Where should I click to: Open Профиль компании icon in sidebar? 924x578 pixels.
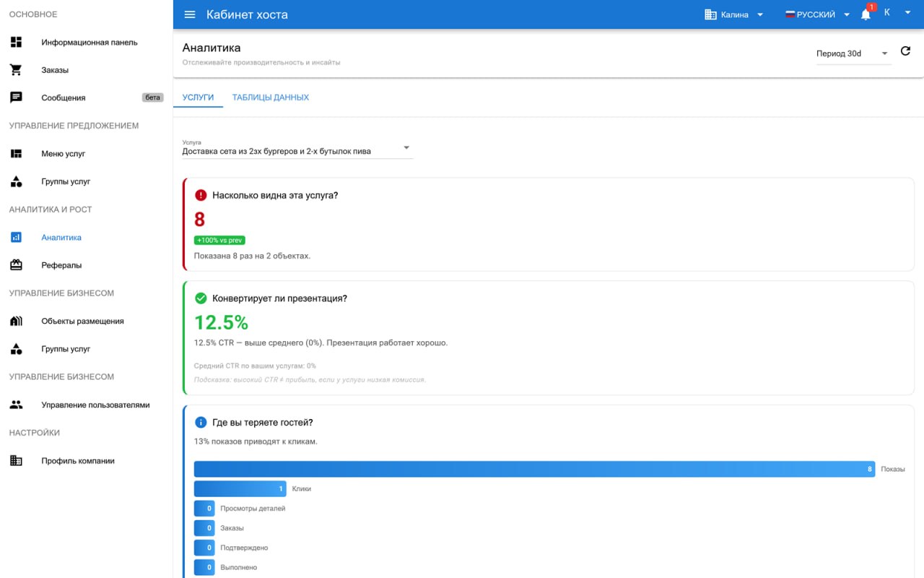click(16, 460)
